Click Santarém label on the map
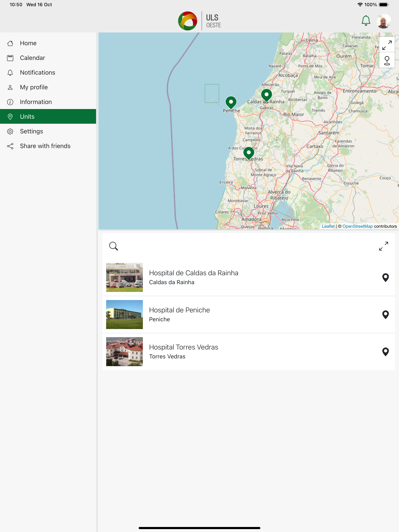399x532 pixels. [x=328, y=133]
